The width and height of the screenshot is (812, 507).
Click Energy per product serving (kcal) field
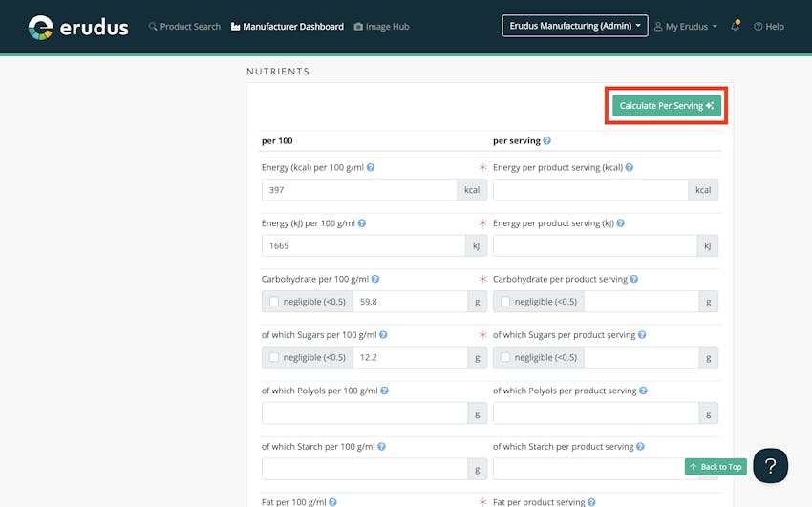(x=590, y=190)
